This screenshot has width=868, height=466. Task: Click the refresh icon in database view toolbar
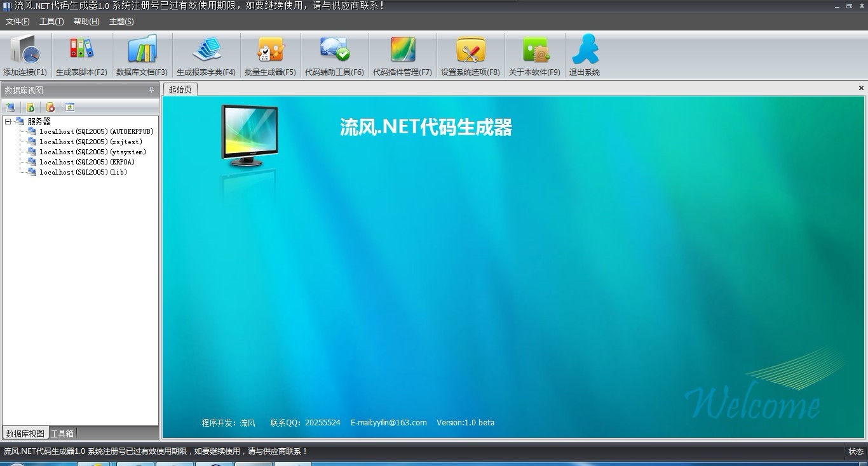point(70,107)
